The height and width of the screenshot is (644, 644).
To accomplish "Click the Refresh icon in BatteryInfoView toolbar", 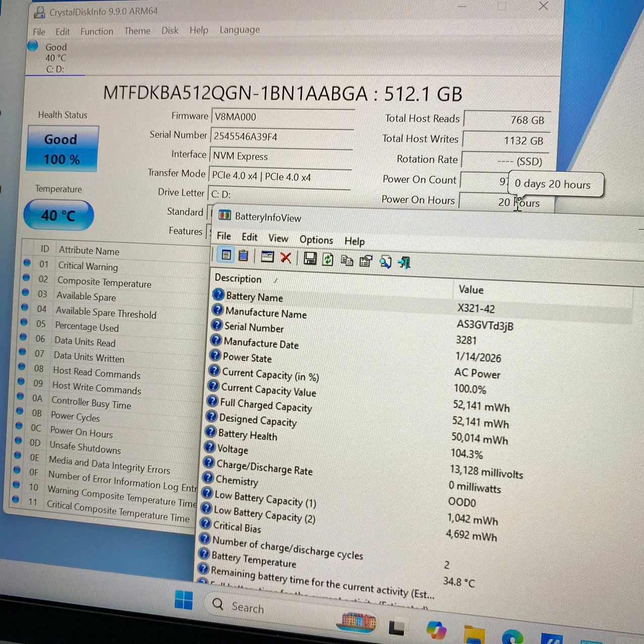I will click(x=328, y=259).
